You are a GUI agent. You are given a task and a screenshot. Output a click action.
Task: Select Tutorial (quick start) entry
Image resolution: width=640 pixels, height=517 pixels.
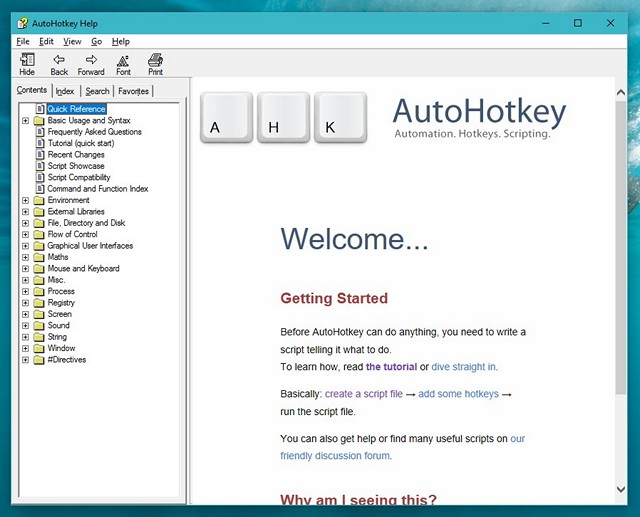[81, 143]
